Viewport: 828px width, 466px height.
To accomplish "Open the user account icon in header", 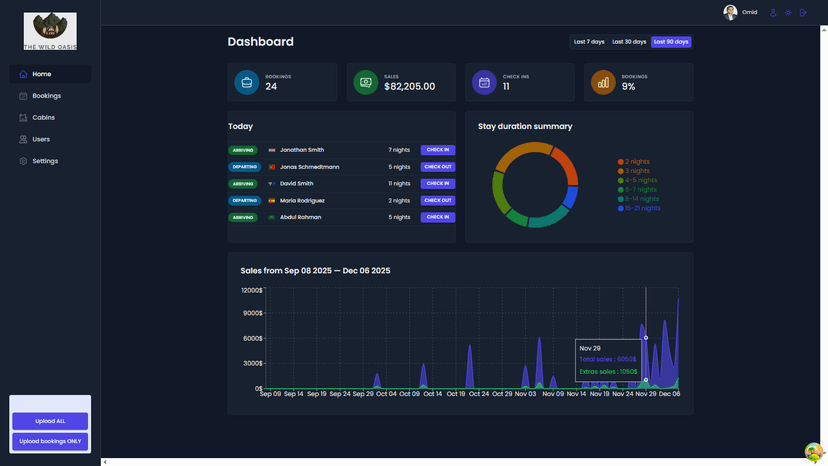I will 773,13.
